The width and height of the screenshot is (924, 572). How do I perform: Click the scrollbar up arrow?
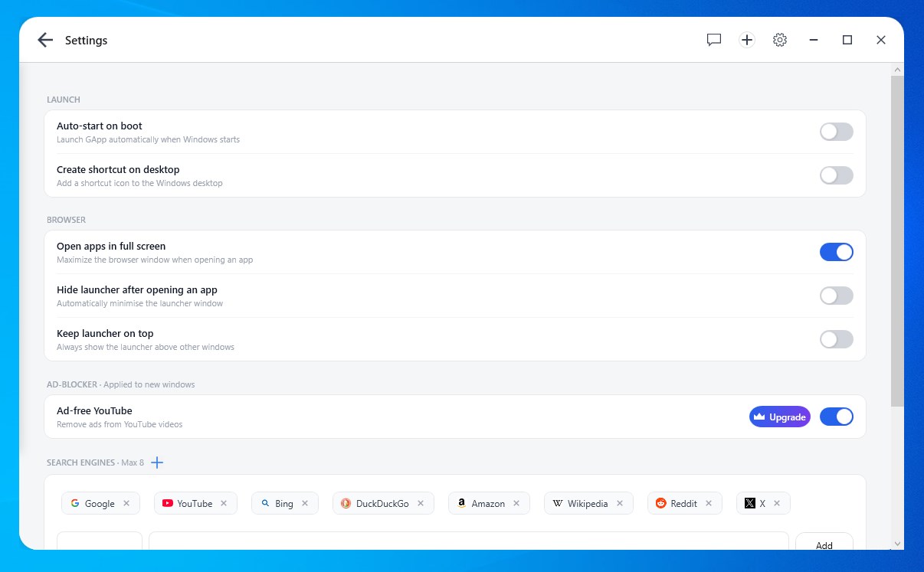[x=897, y=70]
